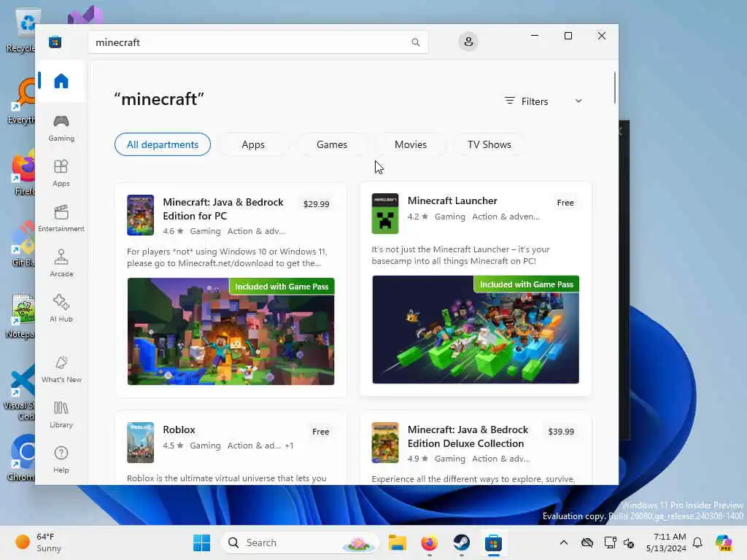Click the display cast icon in tray
Viewport: 747px width, 560px height.
pyautogui.click(x=610, y=542)
